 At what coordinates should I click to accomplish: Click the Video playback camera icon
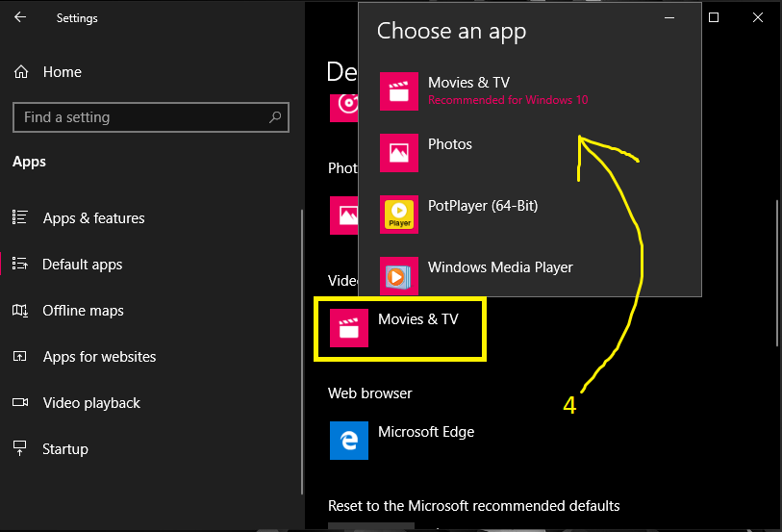point(20,402)
